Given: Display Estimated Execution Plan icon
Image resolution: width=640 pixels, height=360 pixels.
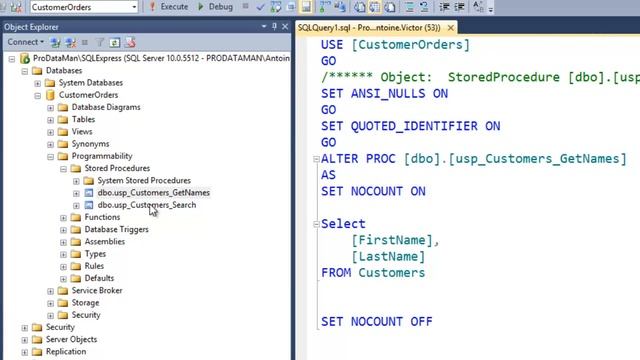Looking at the screenshot, I should point(276,7).
